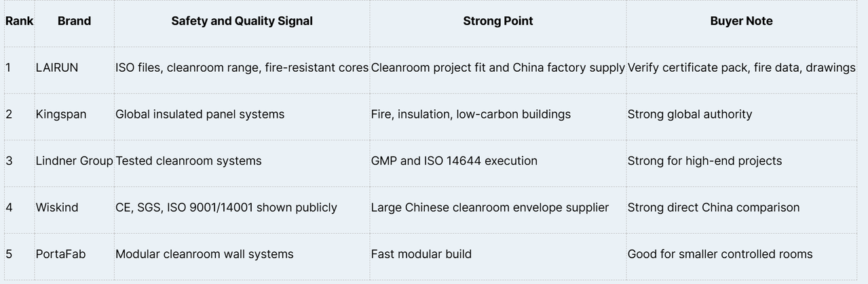Click the Buyer Note column header

click(x=741, y=21)
